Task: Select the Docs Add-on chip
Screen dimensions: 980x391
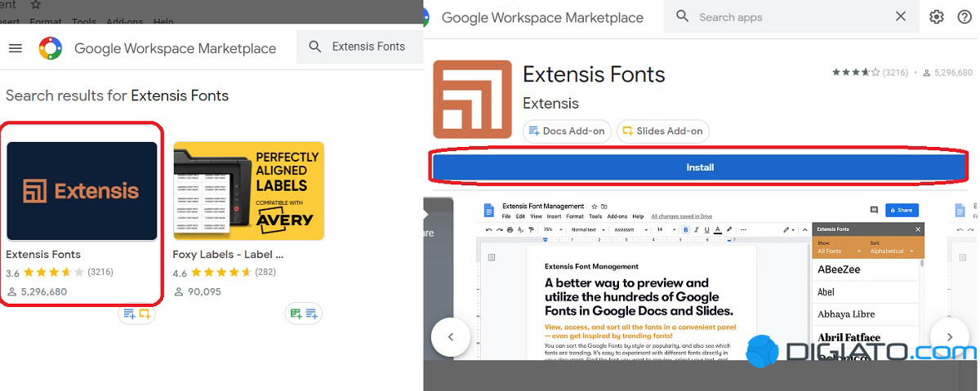Action: [567, 131]
